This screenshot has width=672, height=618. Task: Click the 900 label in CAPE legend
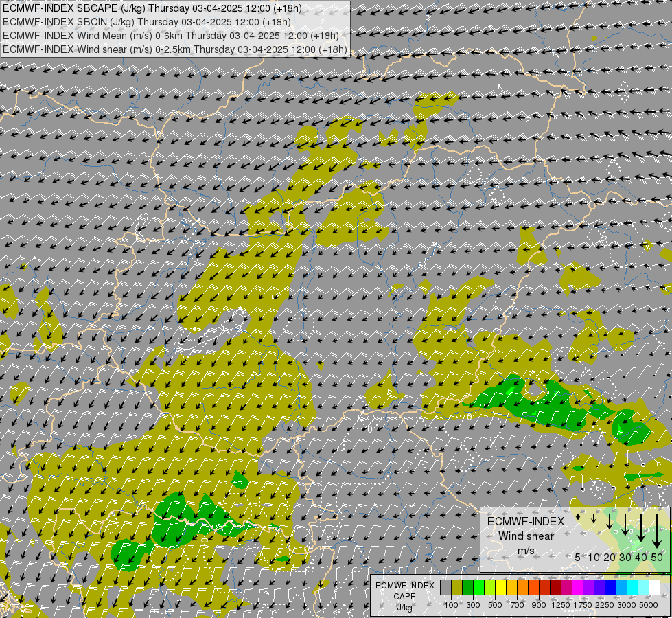[x=539, y=605]
